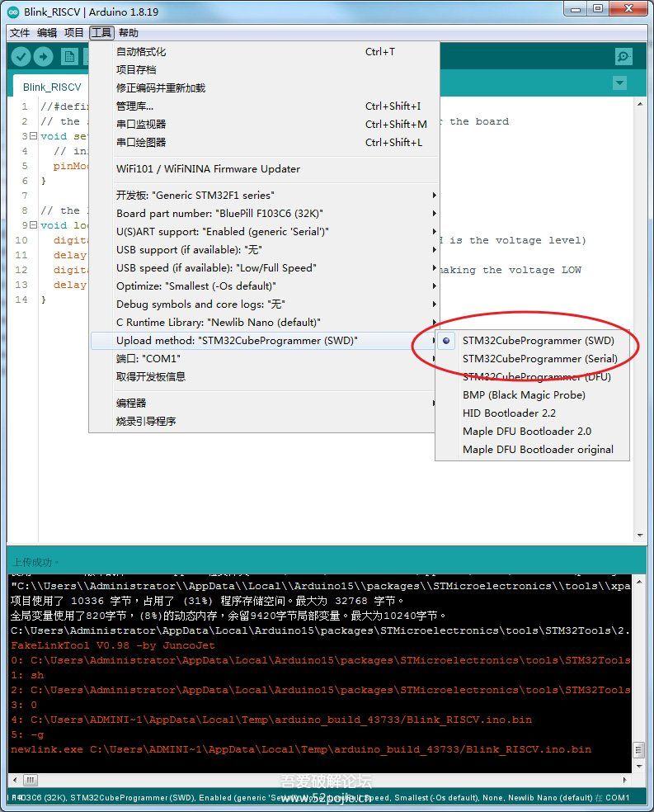Click console scrollbar up arrow

point(639,582)
